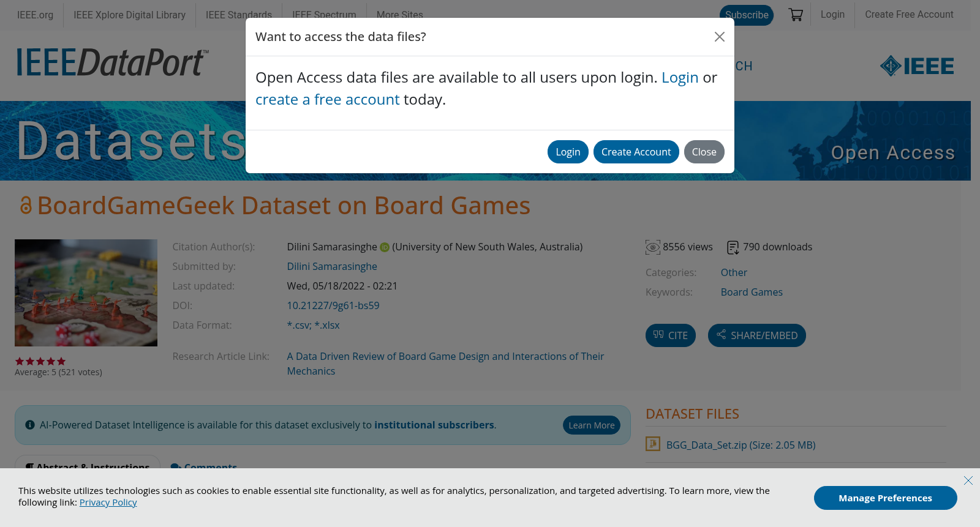Click the views eye icon

click(653, 247)
